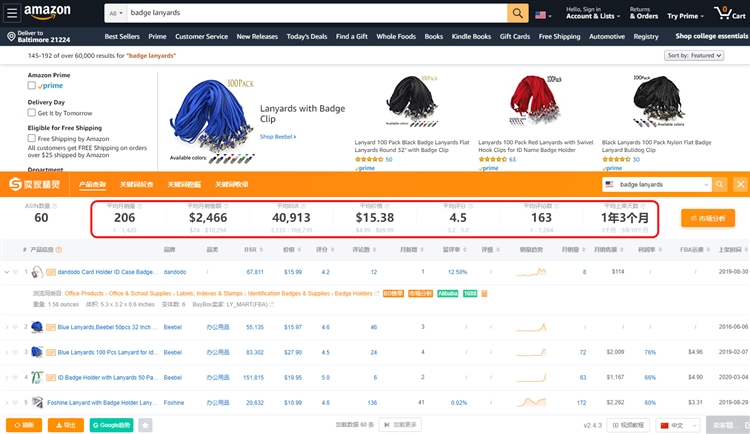750x434 pixels.
Task: Sort table by review count column arrows
Action: point(374,250)
